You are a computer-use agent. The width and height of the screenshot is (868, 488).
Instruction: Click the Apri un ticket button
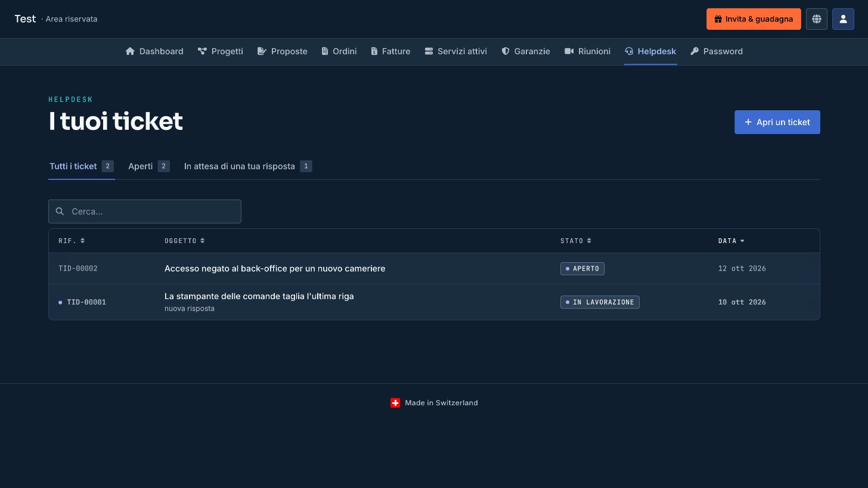click(x=777, y=122)
